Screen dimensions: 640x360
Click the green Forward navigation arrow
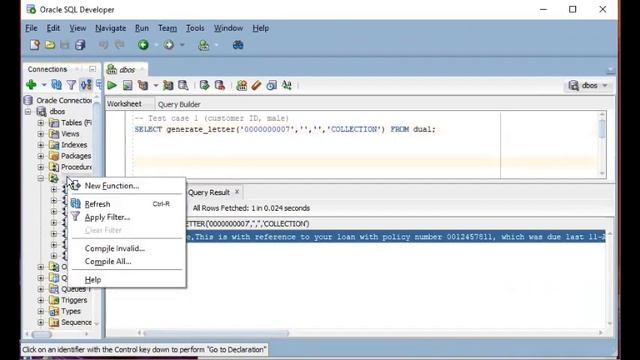(169, 45)
